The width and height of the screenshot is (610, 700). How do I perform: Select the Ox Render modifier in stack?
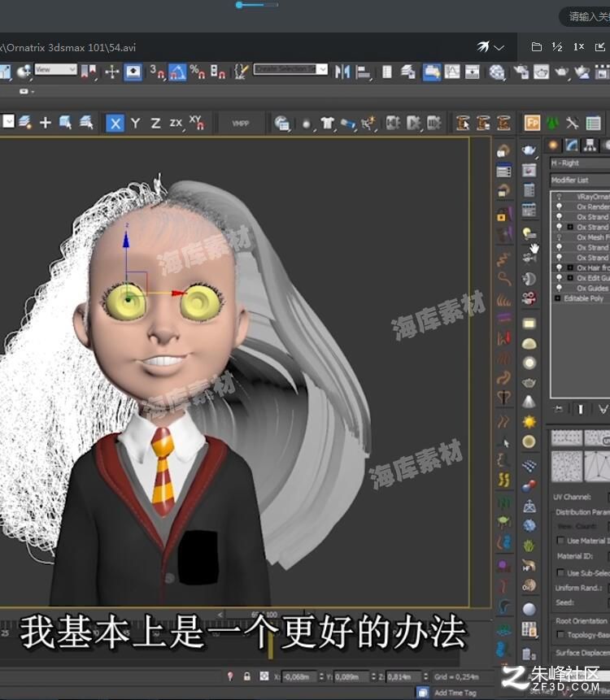click(593, 207)
